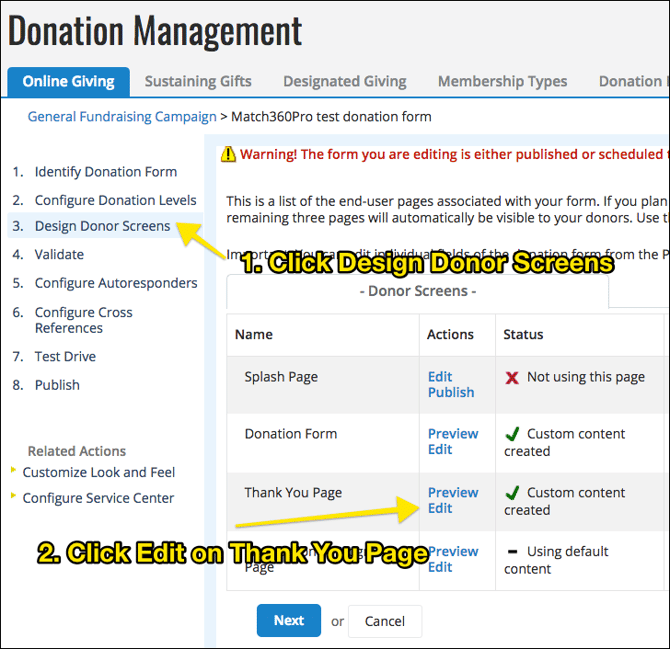Click the Cancel button

[384, 621]
